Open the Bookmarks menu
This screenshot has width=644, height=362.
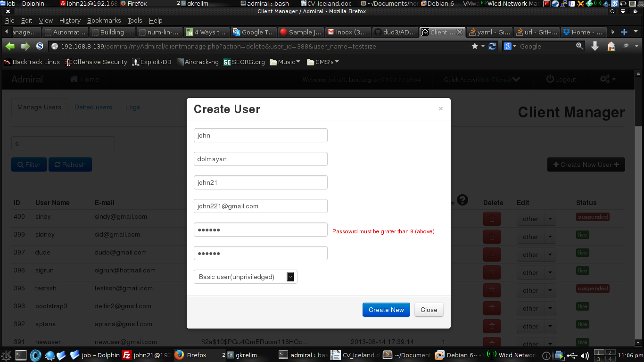pyautogui.click(x=104, y=20)
